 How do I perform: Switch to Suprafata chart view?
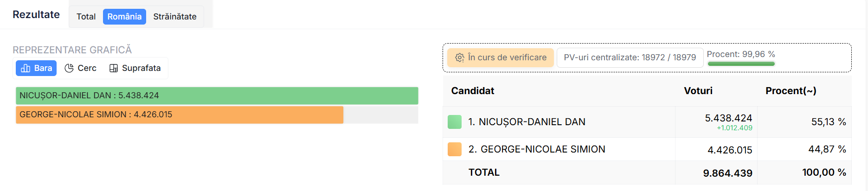pyautogui.click(x=141, y=68)
